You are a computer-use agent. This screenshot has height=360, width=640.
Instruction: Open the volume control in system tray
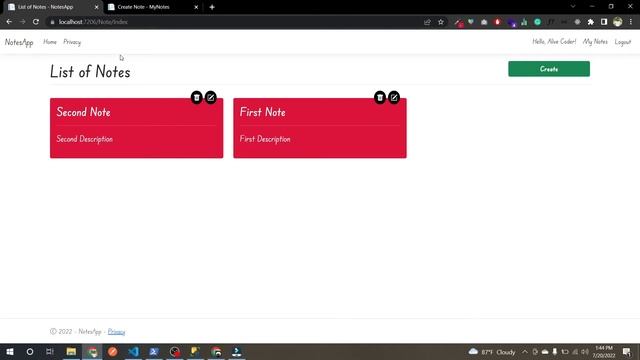[x=585, y=352]
